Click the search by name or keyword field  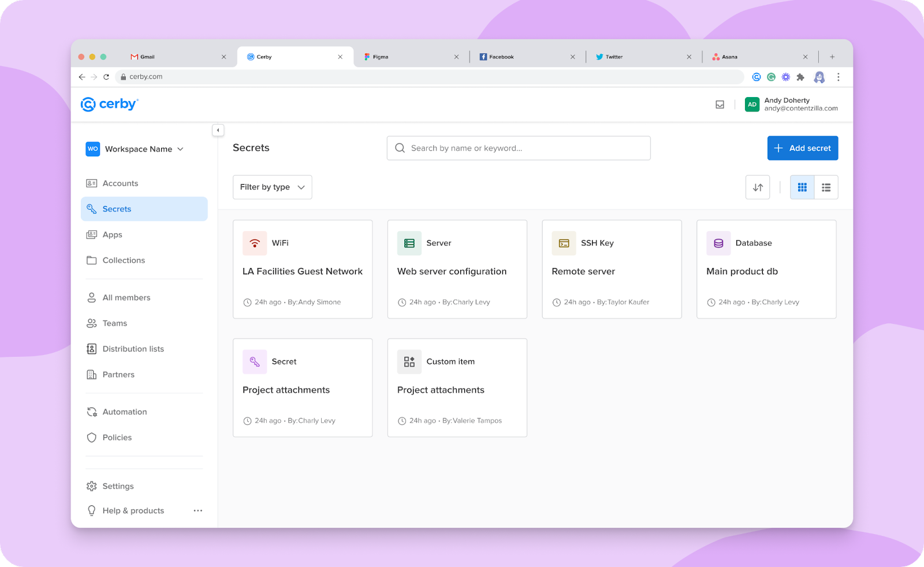(x=519, y=148)
